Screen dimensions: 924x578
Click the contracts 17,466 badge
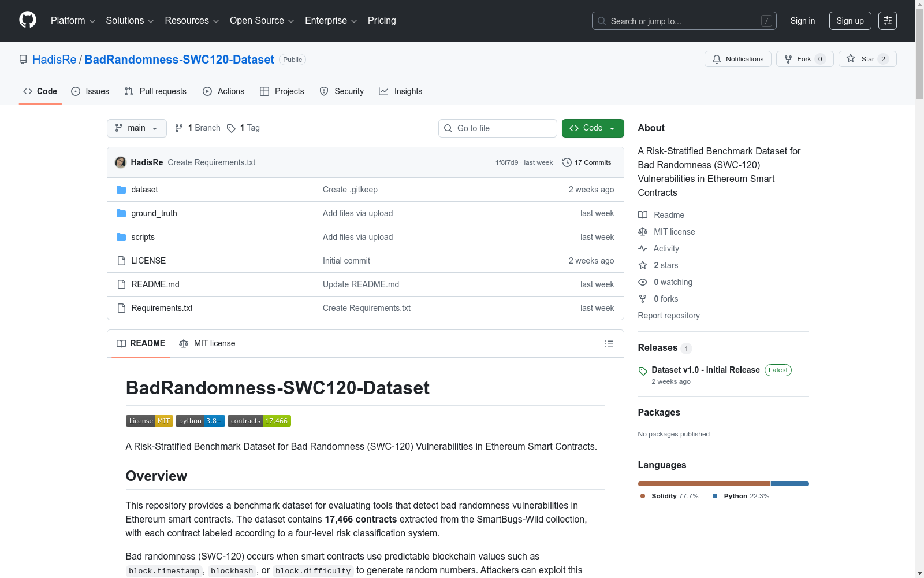(x=259, y=421)
